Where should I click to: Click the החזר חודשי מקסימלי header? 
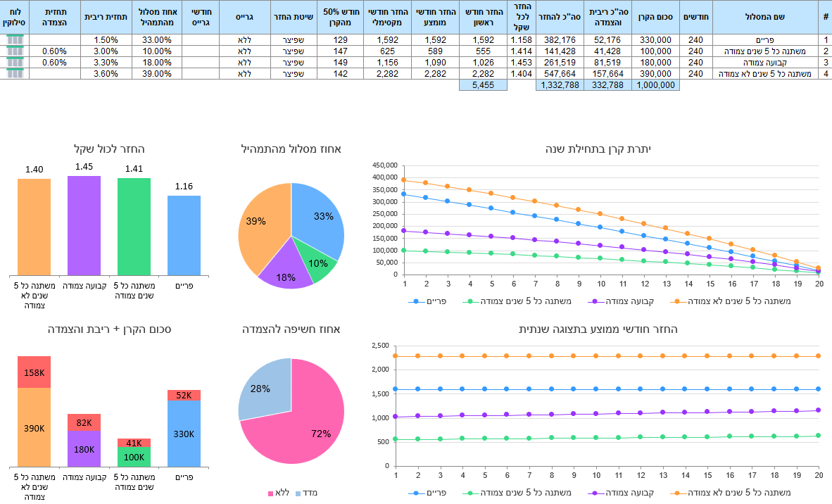387,17
